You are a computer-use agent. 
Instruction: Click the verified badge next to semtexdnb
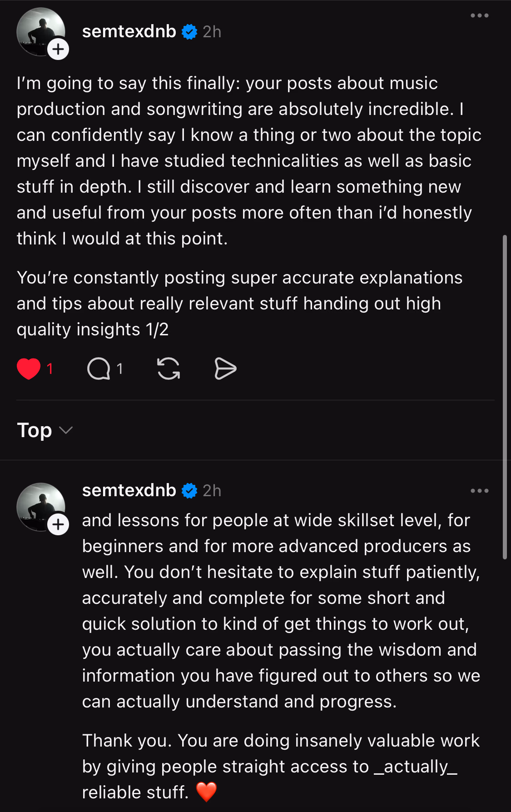pyautogui.click(x=188, y=31)
